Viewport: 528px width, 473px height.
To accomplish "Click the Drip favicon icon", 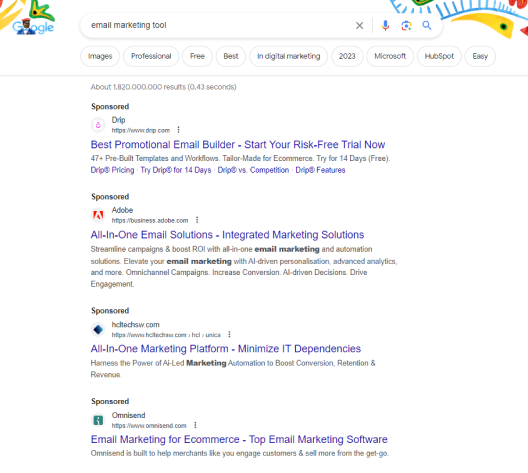I will [98, 125].
